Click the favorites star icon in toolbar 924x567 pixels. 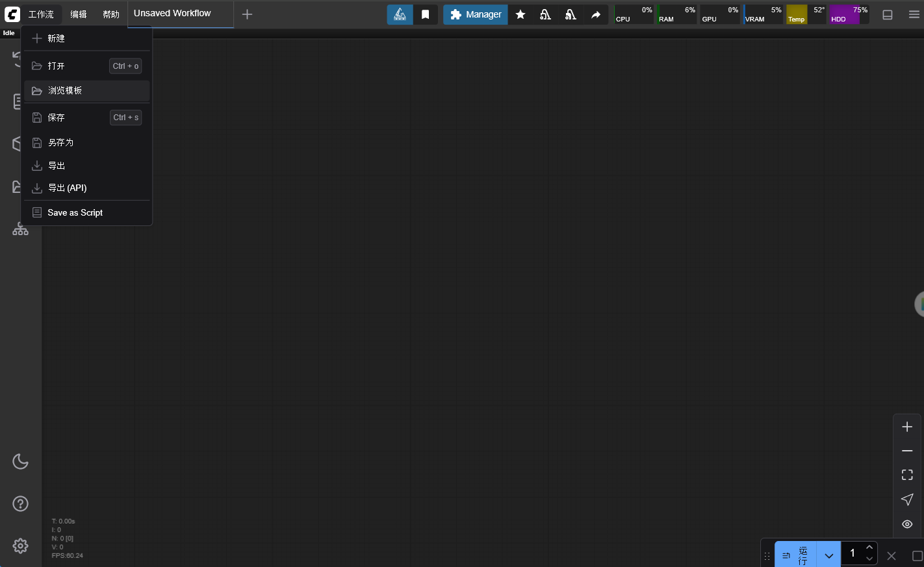pyautogui.click(x=520, y=14)
